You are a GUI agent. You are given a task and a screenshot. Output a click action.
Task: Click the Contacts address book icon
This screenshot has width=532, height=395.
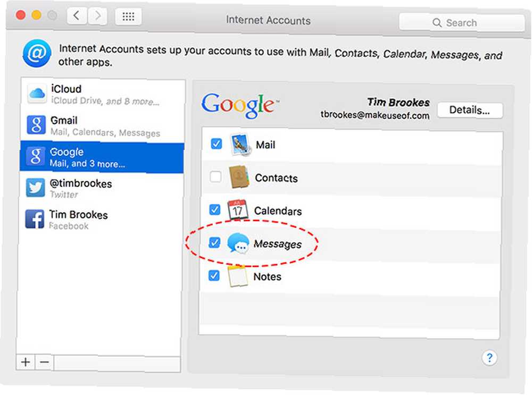(x=239, y=177)
